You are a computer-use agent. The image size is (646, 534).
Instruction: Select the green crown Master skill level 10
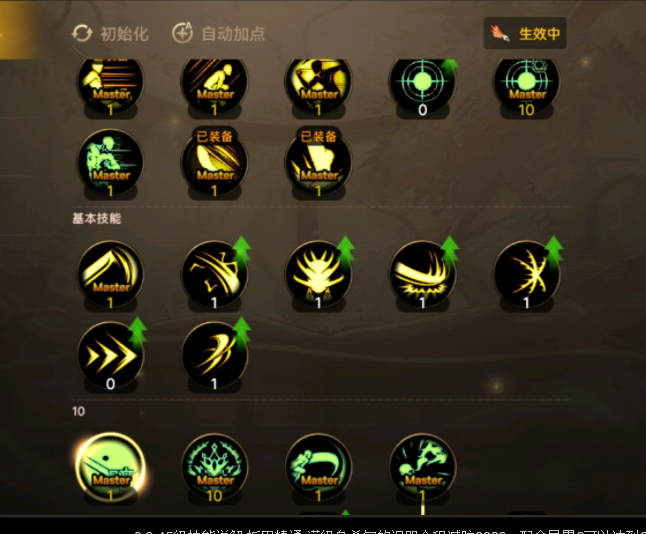pyautogui.click(x=215, y=468)
